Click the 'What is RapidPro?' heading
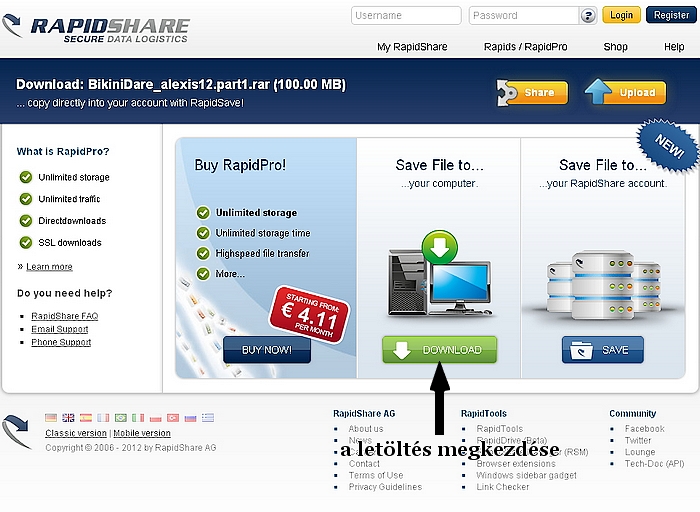This screenshot has height=512, width=700. pyautogui.click(x=63, y=152)
